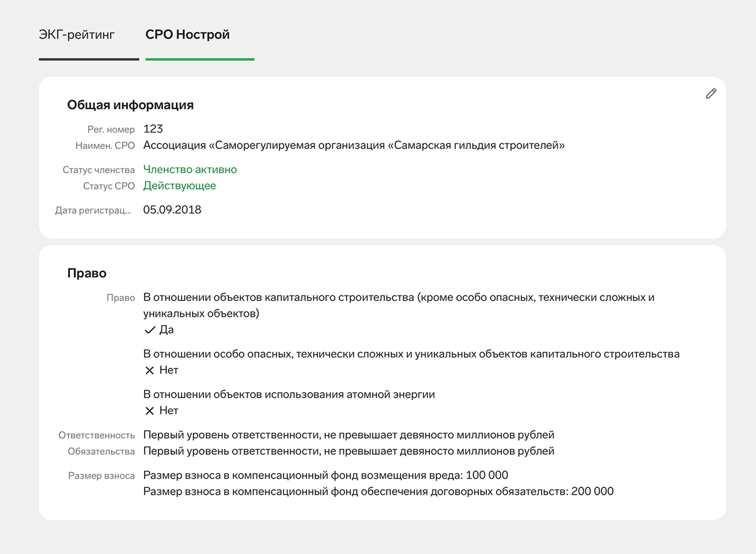The height and width of the screenshot is (554, 756).
Task: Click the Статус членства label
Action: 99,170
